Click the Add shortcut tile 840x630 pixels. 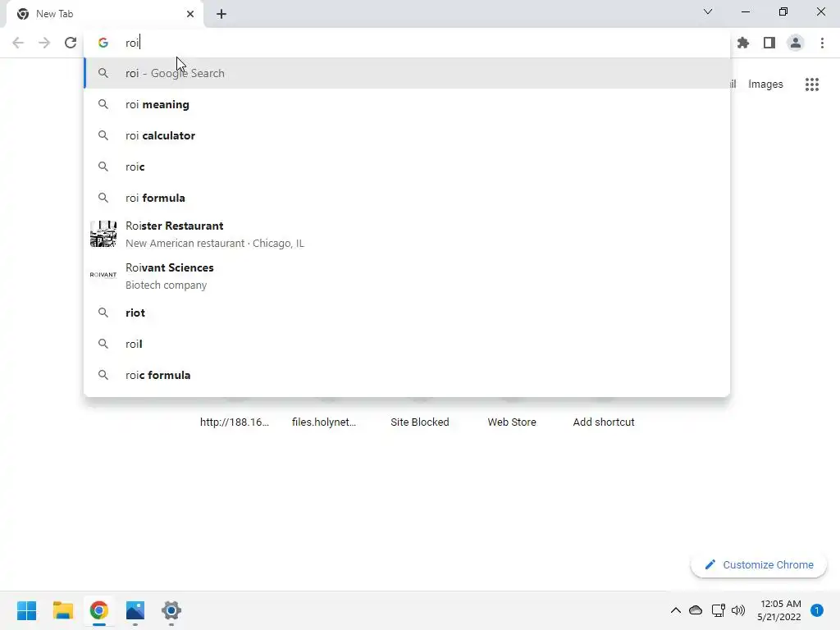coord(604,422)
